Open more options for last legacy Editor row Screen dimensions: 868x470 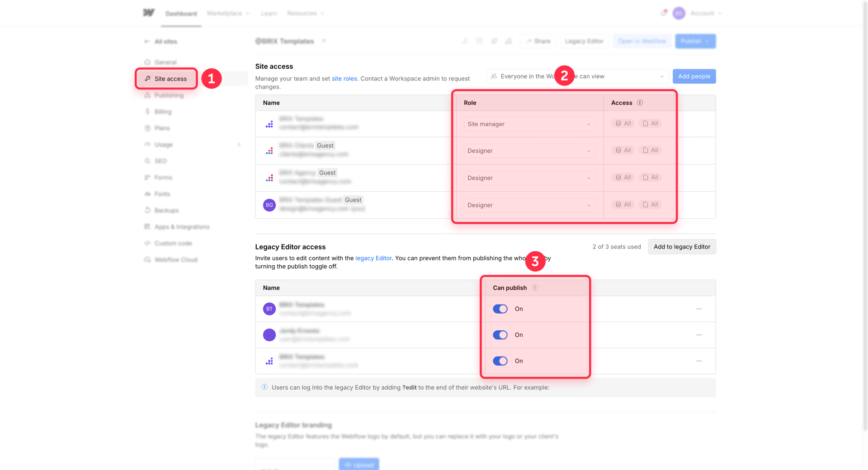[x=699, y=361]
